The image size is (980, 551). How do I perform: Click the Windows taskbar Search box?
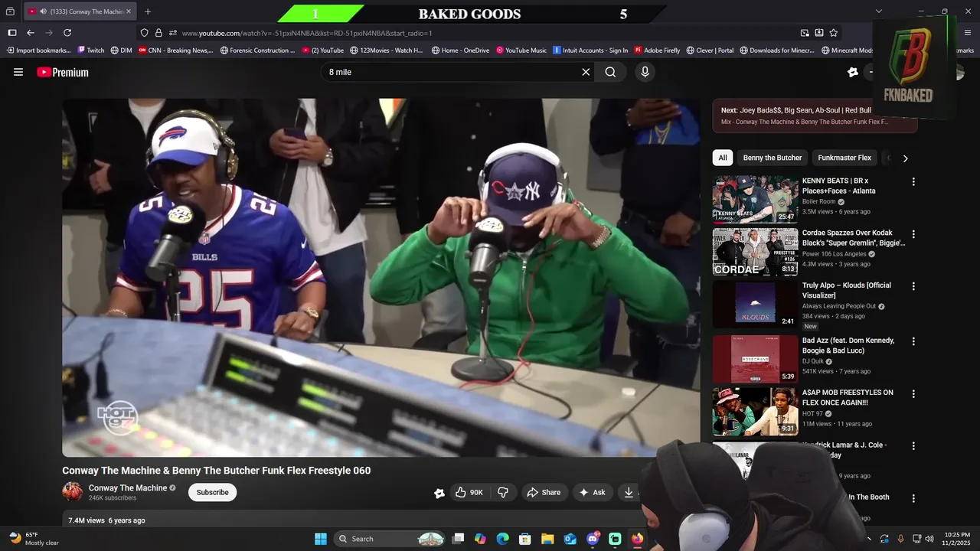[x=391, y=539]
